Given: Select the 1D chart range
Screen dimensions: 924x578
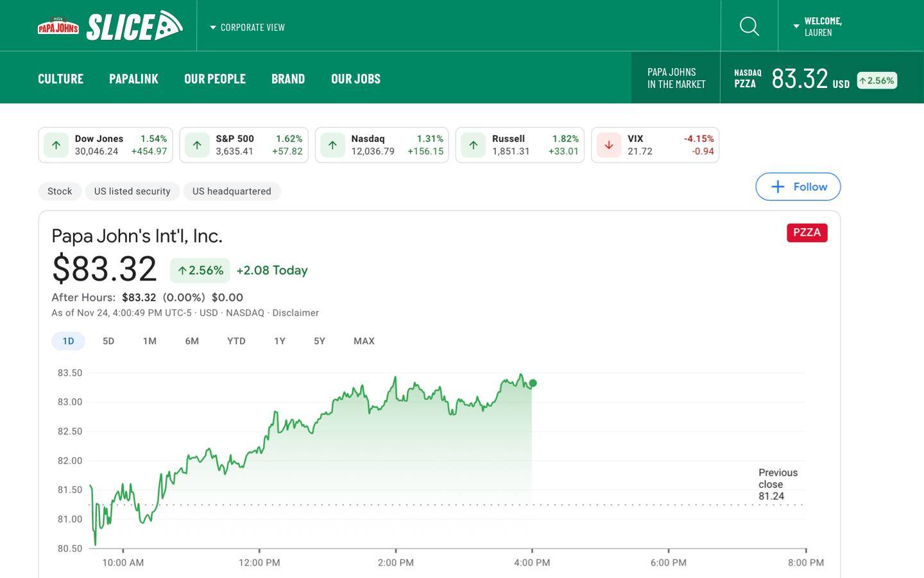Looking at the screenshot, I should pos(68,341).
